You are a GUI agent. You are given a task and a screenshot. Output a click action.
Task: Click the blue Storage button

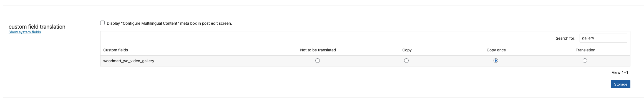620,84
